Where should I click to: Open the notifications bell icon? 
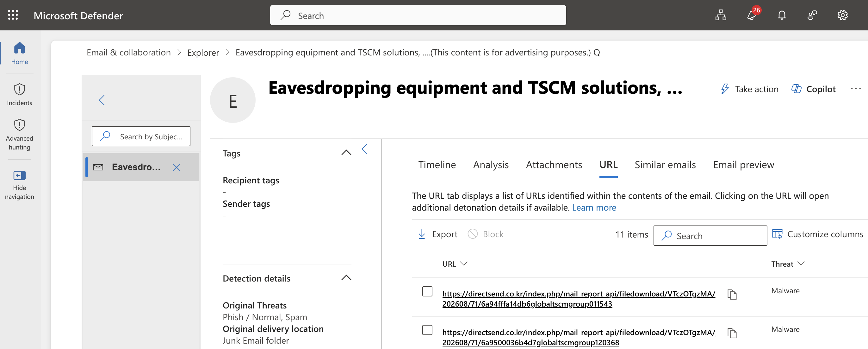782,15
